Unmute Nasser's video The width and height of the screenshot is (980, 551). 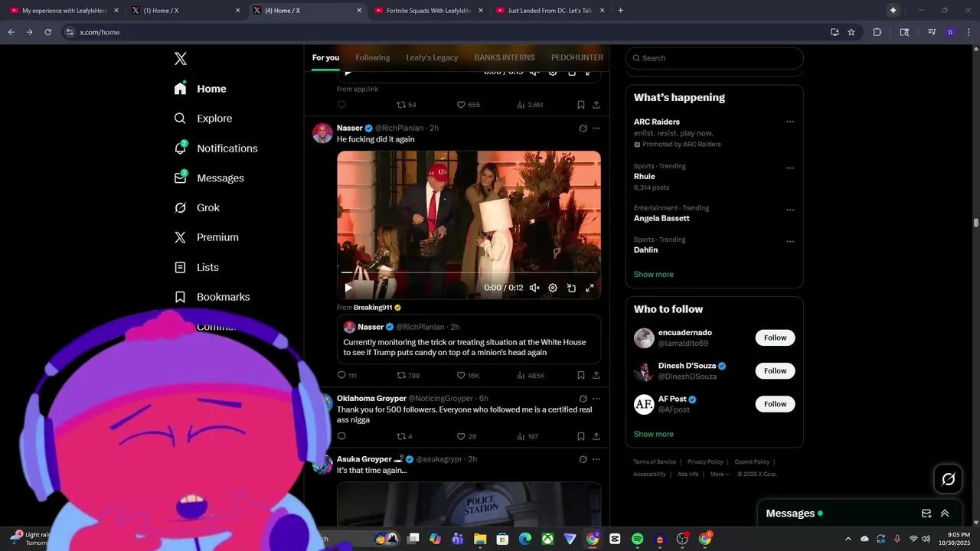[534, 288]
